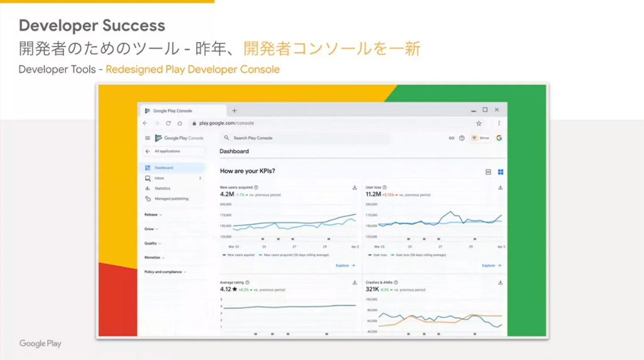Expand the Monetize section

click(155, 258)
